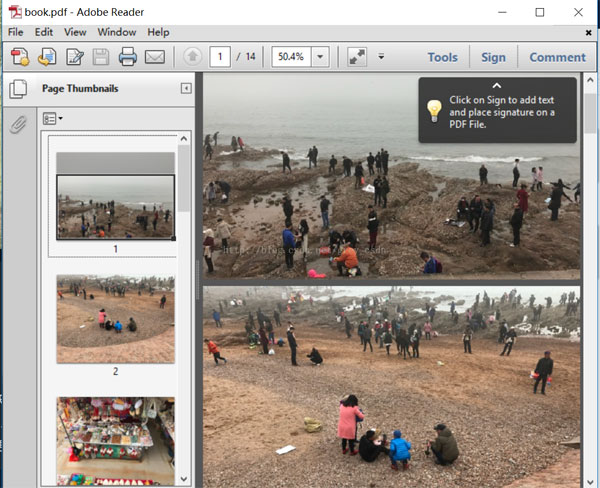Click the edit document pencil icon

(75, 57)
